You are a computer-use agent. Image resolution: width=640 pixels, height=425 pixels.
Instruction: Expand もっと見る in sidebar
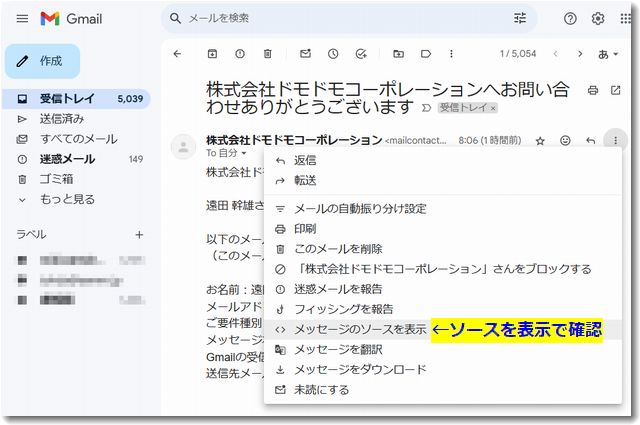(x=76, y=199)
